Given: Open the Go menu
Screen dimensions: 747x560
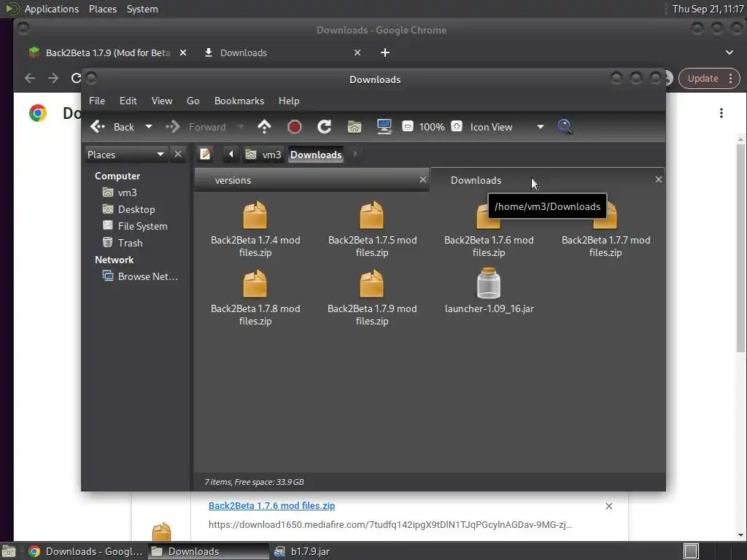Looking at the screenshot, I should pos(193,101).
